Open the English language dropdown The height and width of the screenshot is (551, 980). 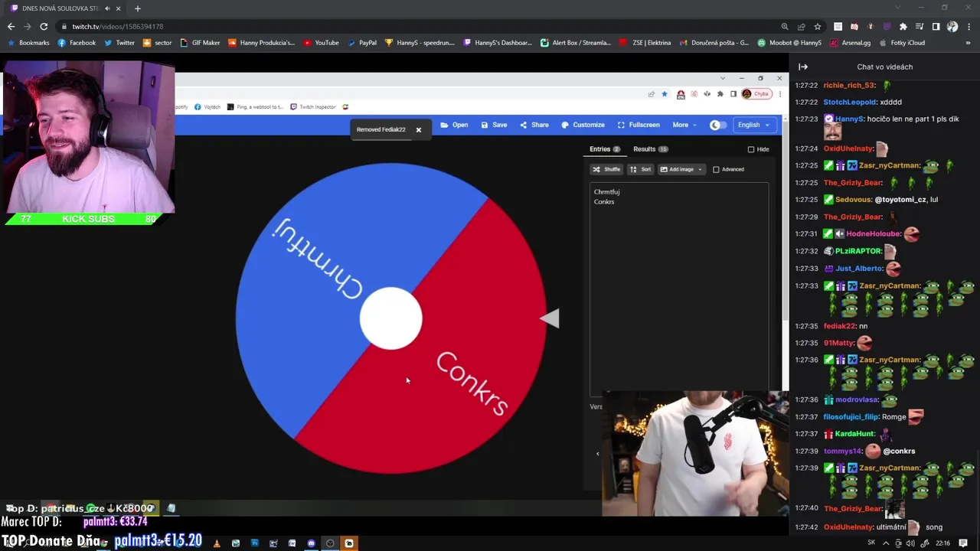[753, 125]
